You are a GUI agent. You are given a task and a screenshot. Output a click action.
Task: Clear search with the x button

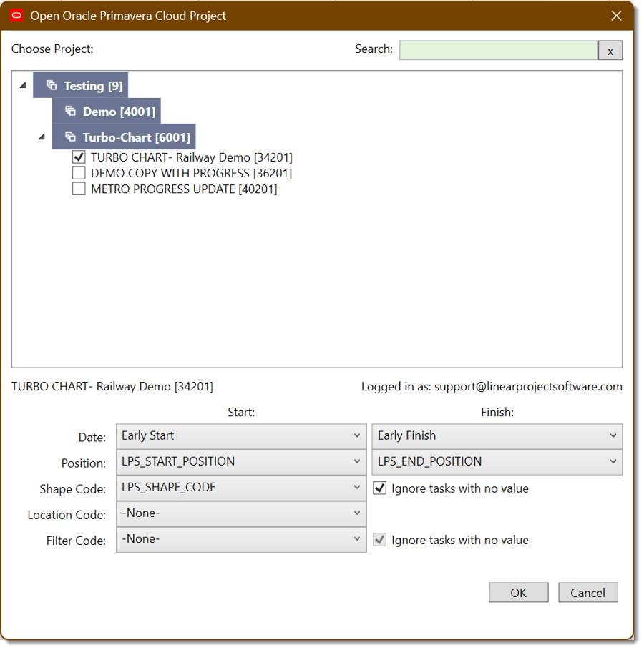(x=610, y=51)
